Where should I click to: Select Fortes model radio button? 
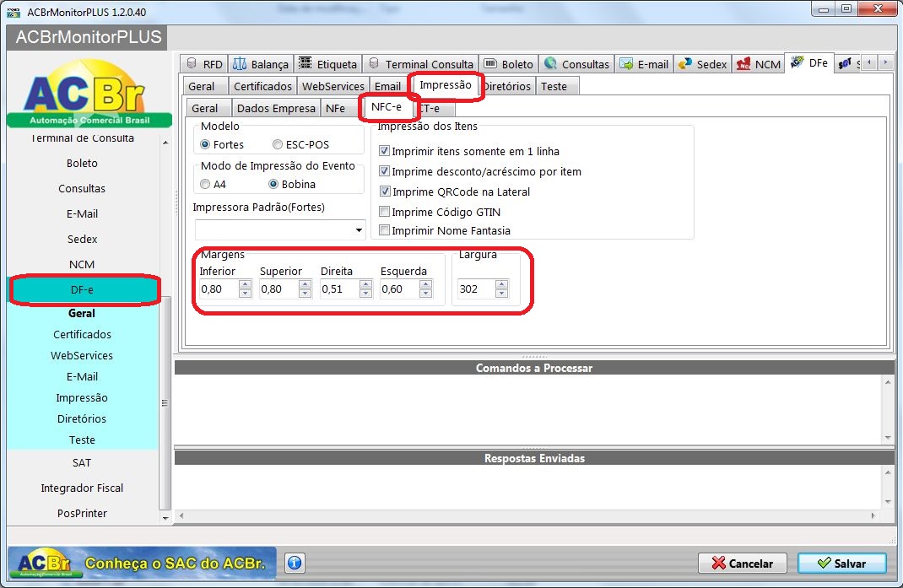204,144
